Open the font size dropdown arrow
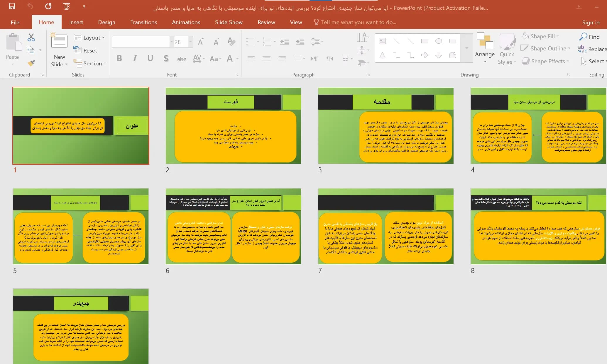Viewport: 607px width, 364px height. point(191,42)
